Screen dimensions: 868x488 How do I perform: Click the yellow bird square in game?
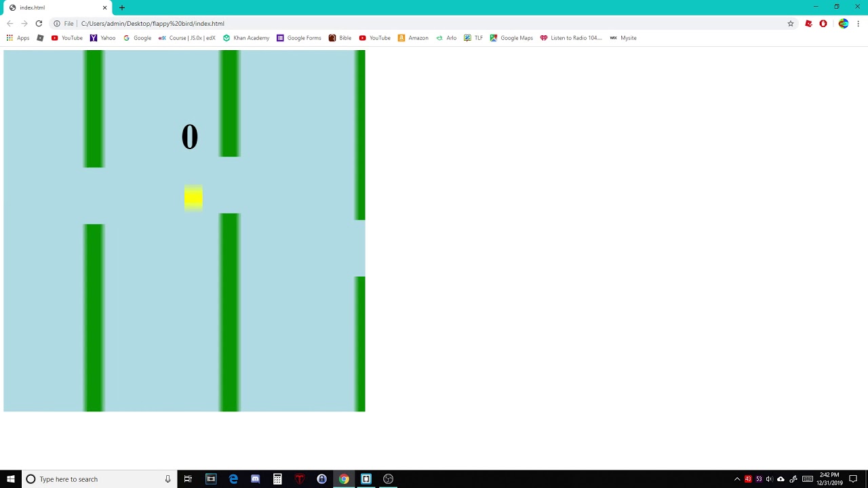point(193,198)
